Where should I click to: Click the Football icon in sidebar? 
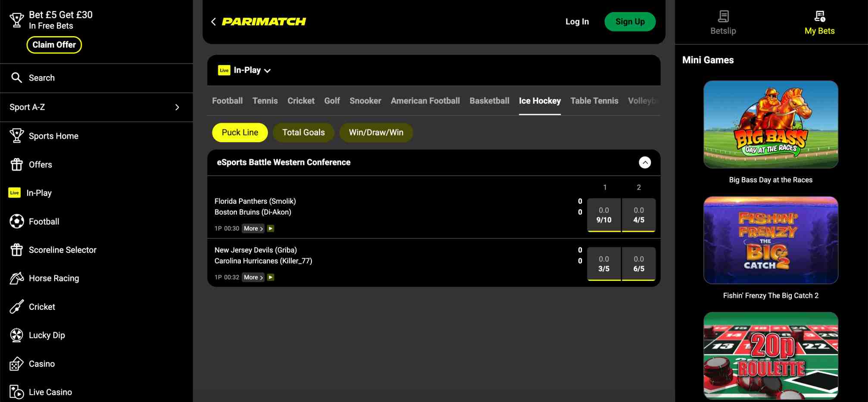click(16, 221)
